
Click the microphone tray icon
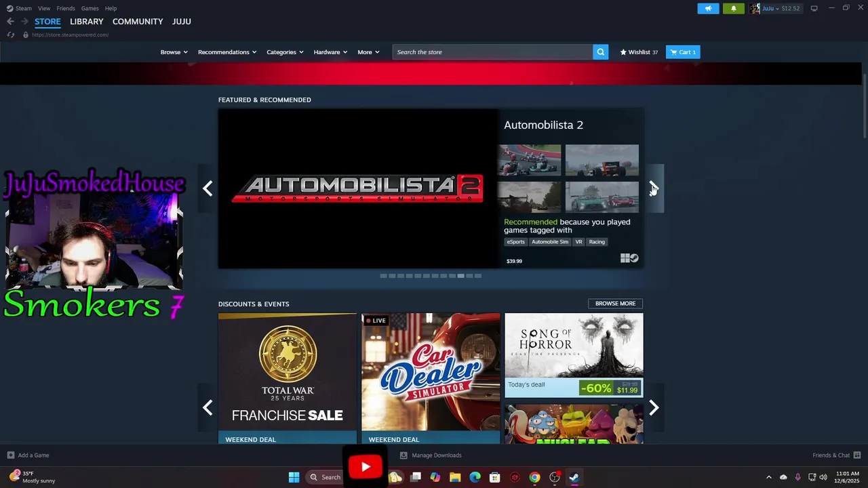pyautogui.click(x=797, y=477)
